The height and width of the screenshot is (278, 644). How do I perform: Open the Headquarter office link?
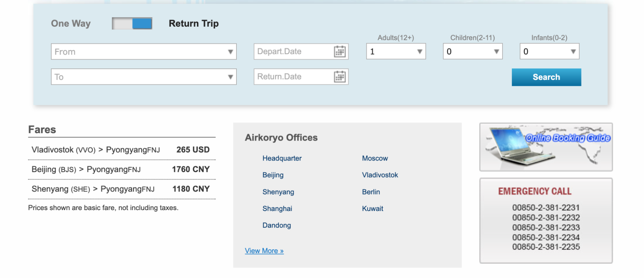pyautogui.click(x=282, y=158)
